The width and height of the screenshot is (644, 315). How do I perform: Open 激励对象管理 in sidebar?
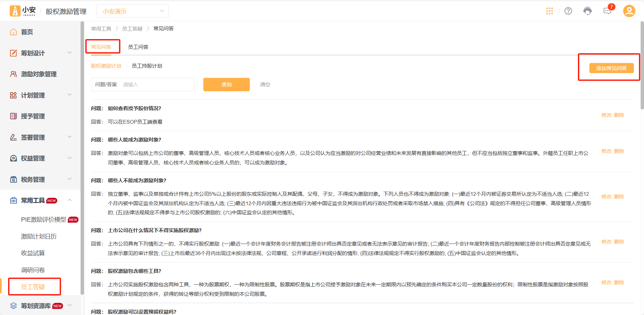(x=39, y=74)
